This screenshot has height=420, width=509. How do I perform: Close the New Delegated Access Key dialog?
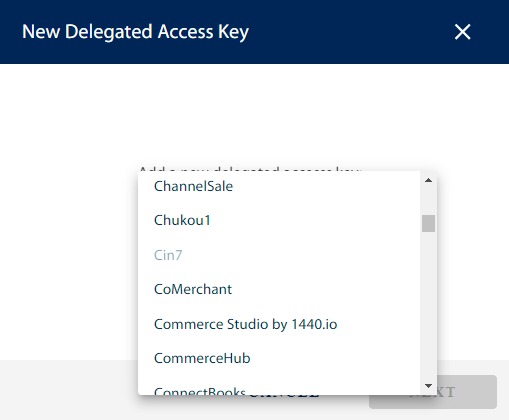462,32
